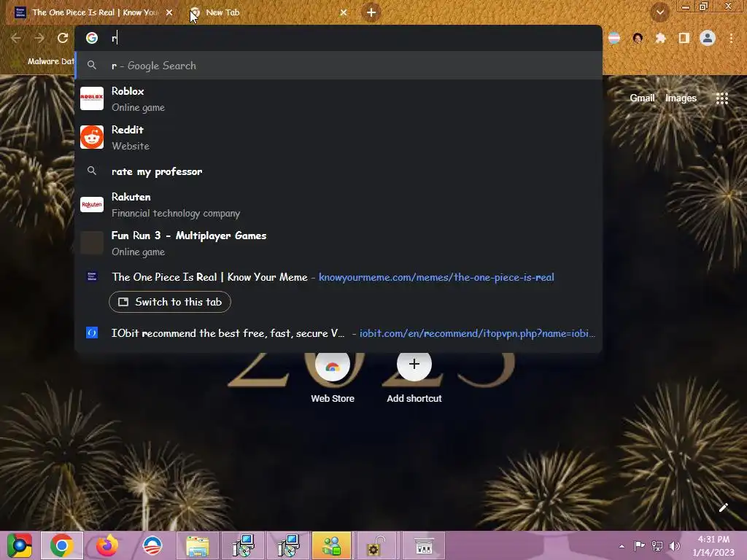Click the Add shortcut button

click(x=414, y=376)
